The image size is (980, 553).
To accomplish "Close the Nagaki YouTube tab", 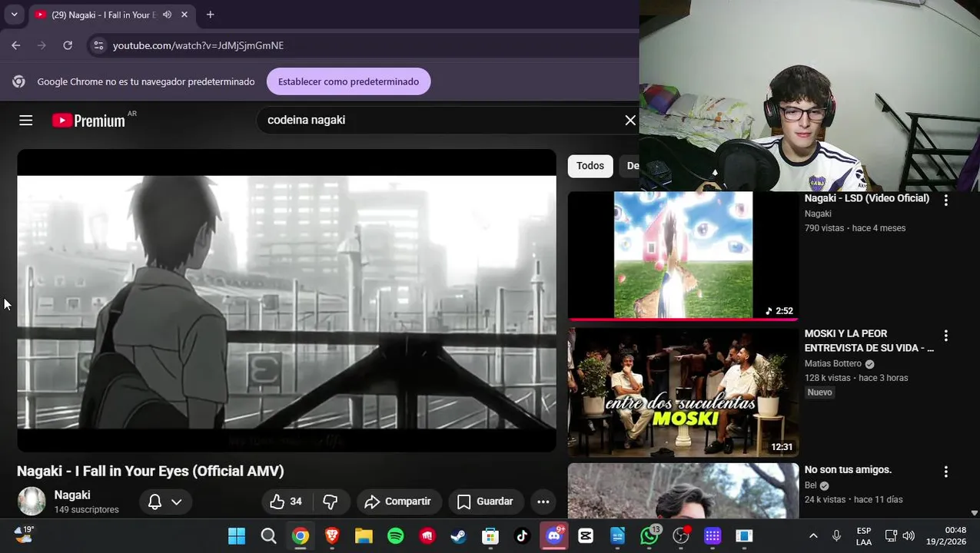I will 184,15.
